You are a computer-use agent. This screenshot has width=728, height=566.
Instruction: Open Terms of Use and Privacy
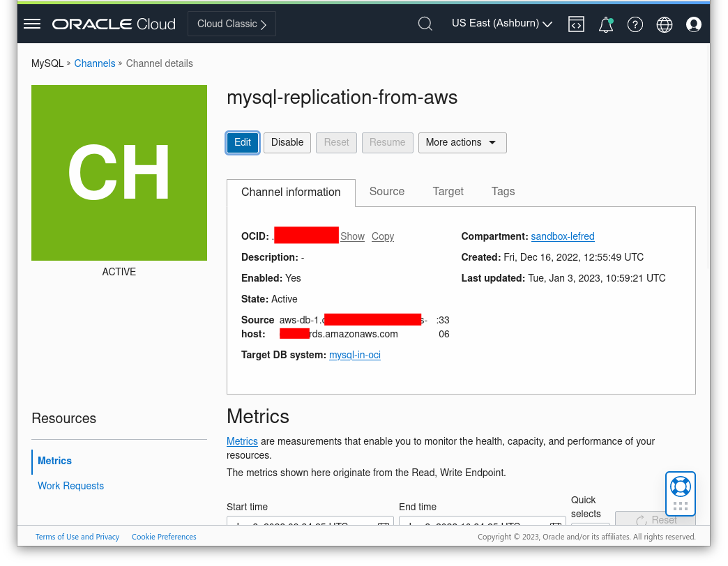pyautogui.click(x=77, y=537)
